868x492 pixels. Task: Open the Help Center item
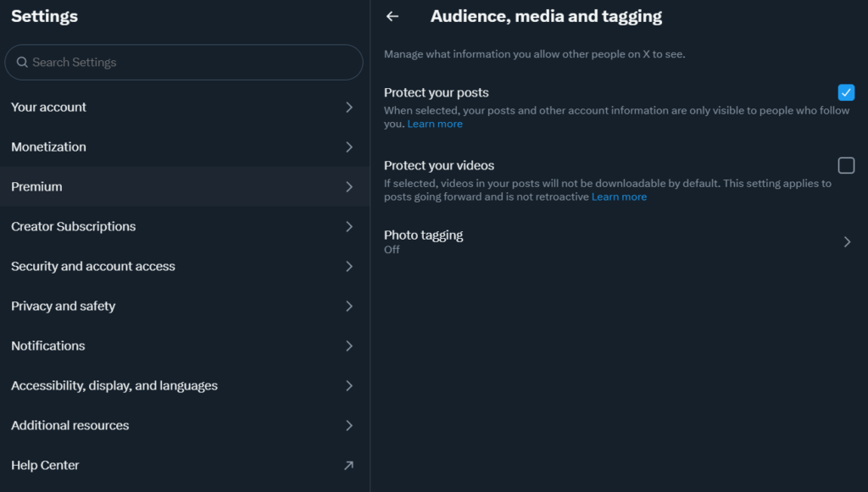pos(185,466)
